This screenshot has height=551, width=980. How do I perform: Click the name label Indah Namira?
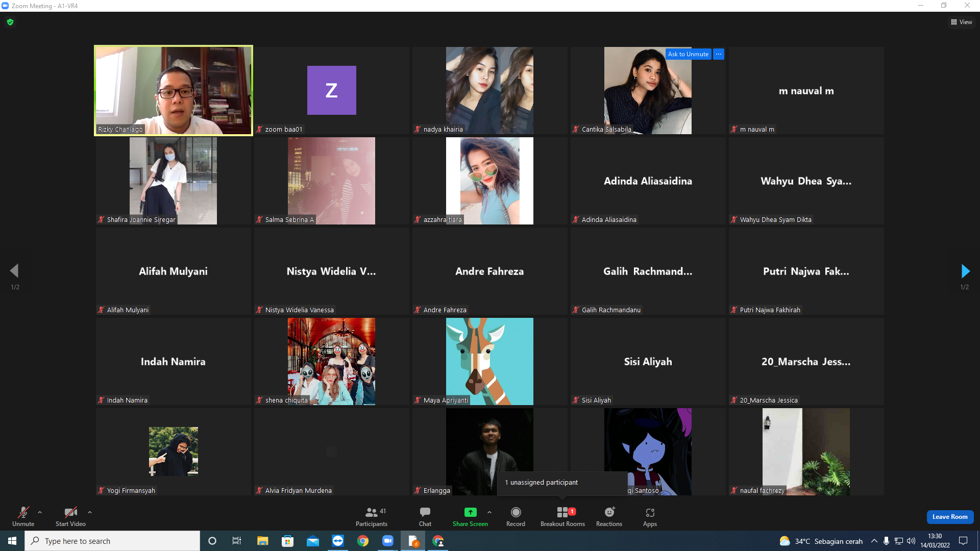127,400
